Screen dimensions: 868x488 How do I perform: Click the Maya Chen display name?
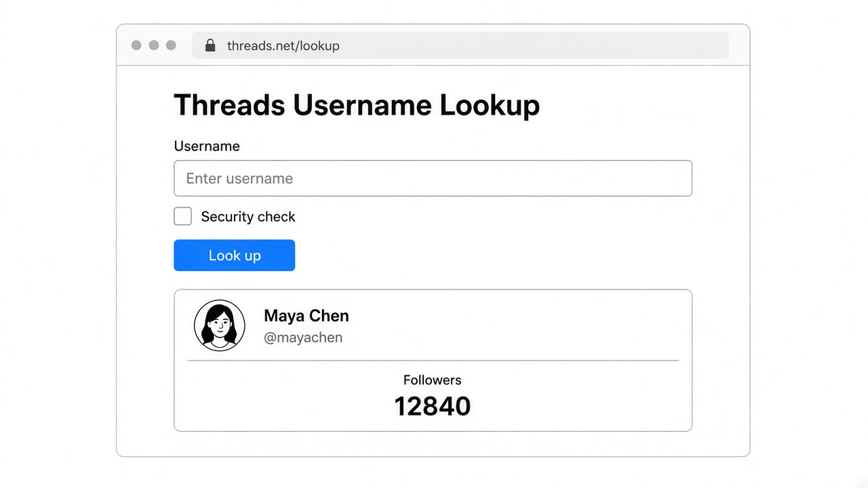[x=307, y=316]
